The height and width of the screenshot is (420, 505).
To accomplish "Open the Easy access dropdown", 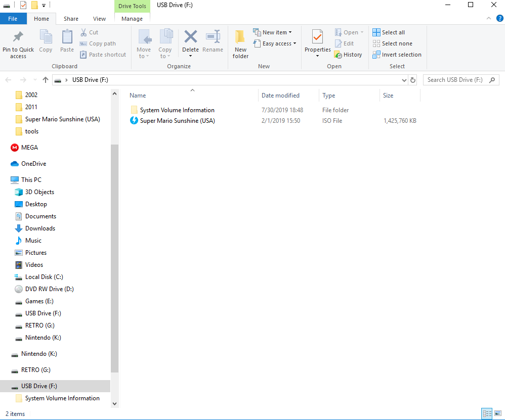I will 274,43.
